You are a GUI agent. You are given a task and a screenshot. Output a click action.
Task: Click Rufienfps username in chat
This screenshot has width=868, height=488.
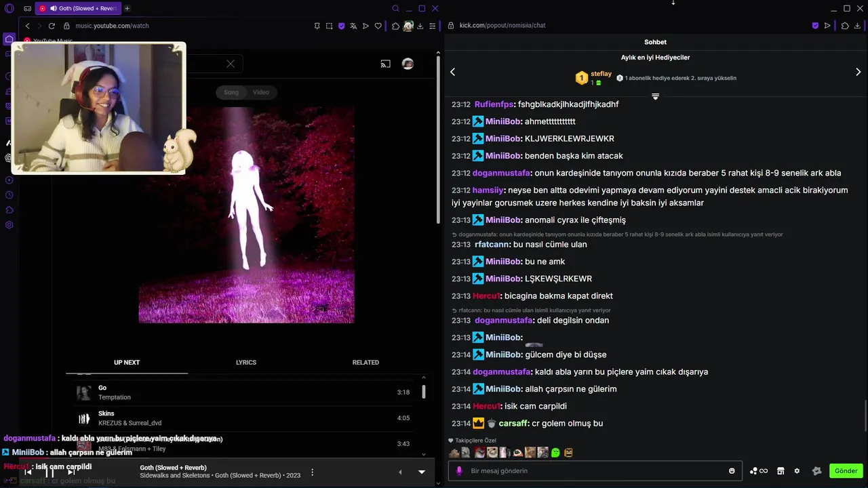click(x=494, y=104)
